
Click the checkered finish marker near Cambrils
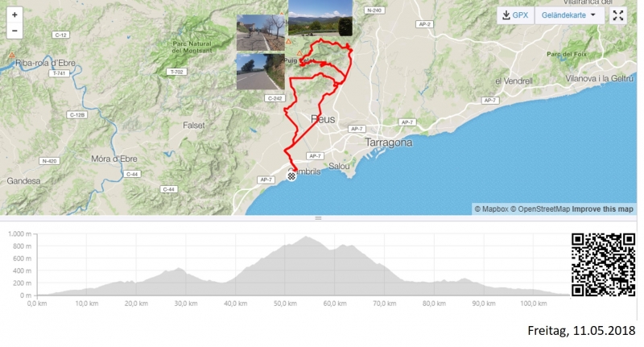291,176
